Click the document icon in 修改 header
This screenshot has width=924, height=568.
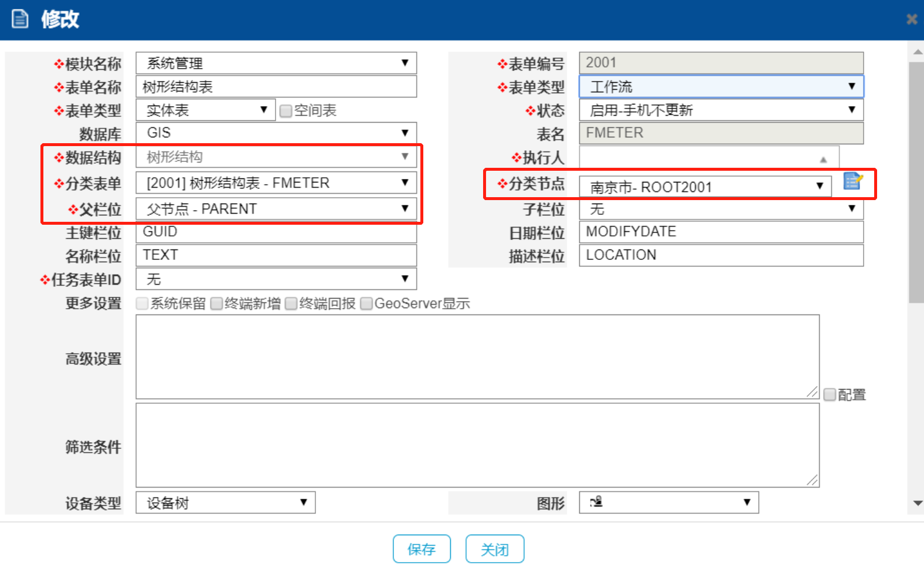[20, 19]
